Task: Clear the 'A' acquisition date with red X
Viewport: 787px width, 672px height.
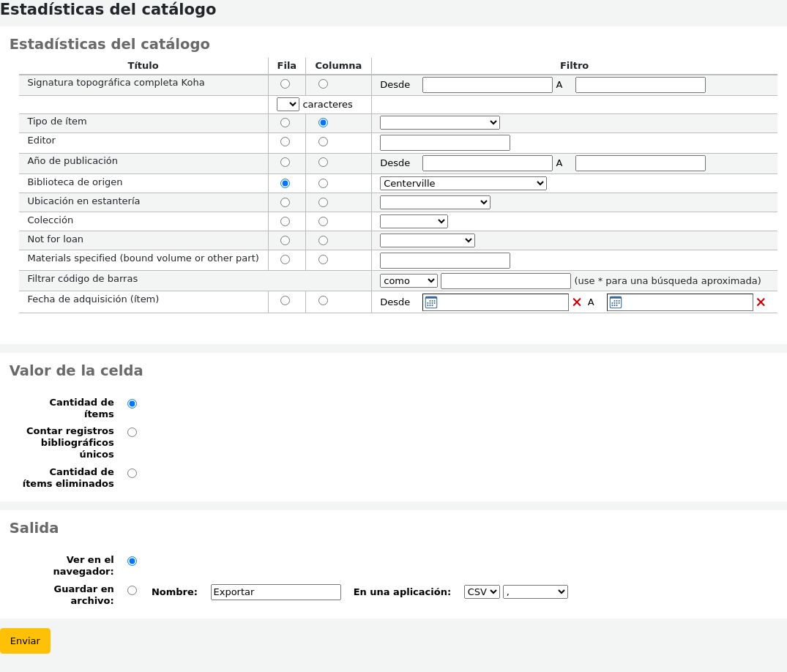Action: (x=761, y=302)
